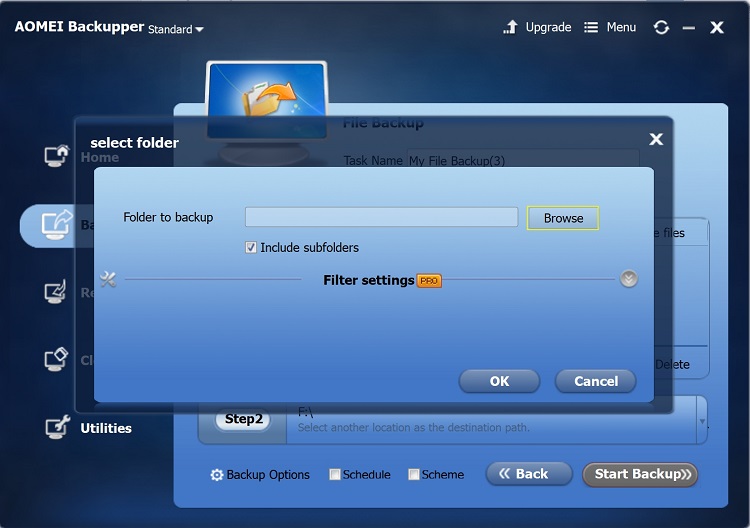Enable the Scheme checkbox
The image size is (750, 528).
click(x=413, y=474)
